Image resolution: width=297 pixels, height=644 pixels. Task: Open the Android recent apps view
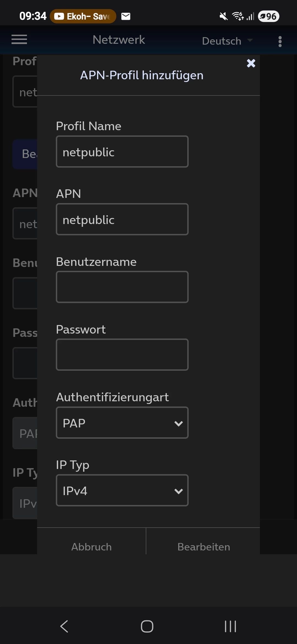tap(230, 626)
